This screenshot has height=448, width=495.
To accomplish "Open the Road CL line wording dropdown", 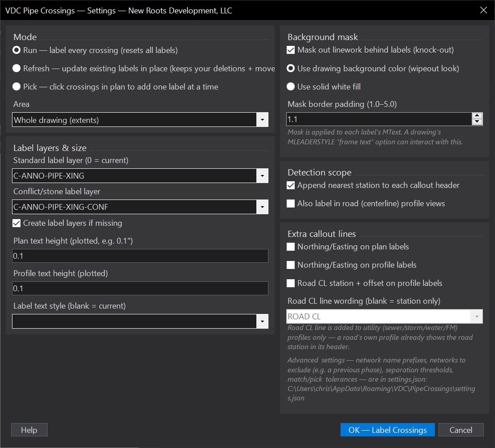I will pyautogui.click(x=385, y=316).
